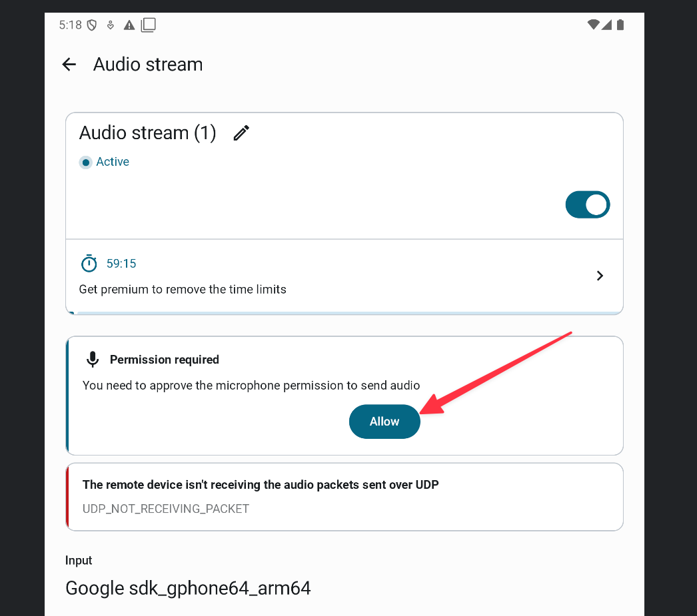Click the 59:15 remaining time
The height and width of the screenshot is (616, 697).
pos(121,264)
